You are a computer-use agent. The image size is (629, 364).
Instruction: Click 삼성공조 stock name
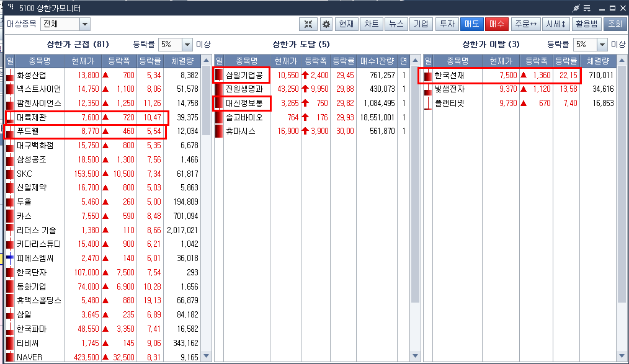[31, 159]
